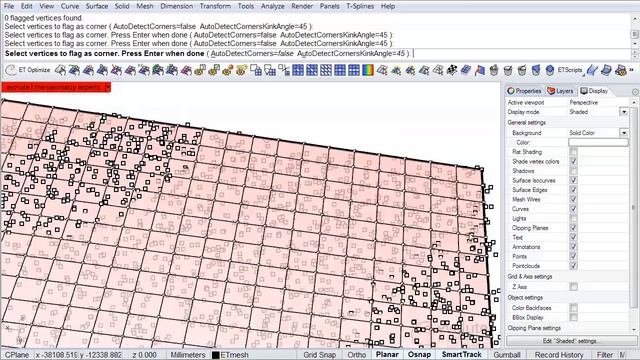Click Record History in status bar

559,355
